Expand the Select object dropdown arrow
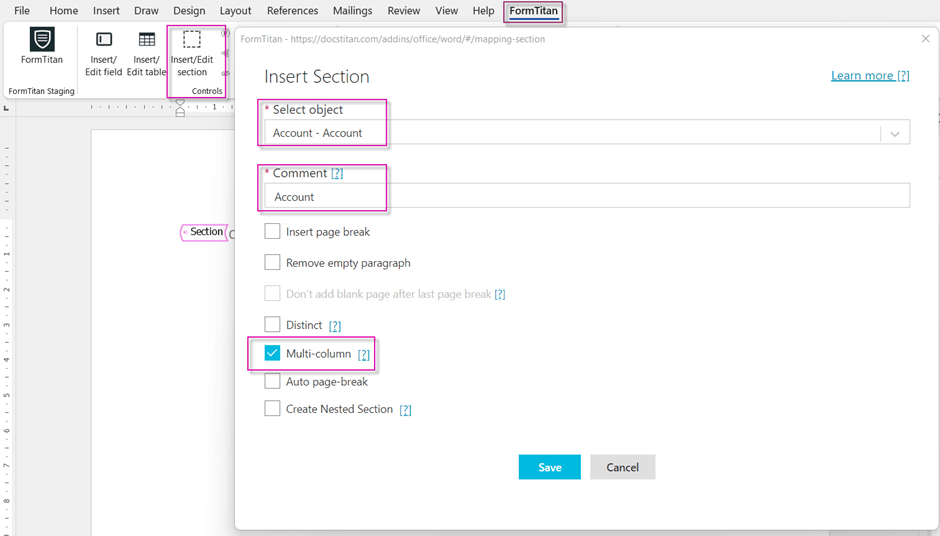940x536 pixels. [894, 134]
